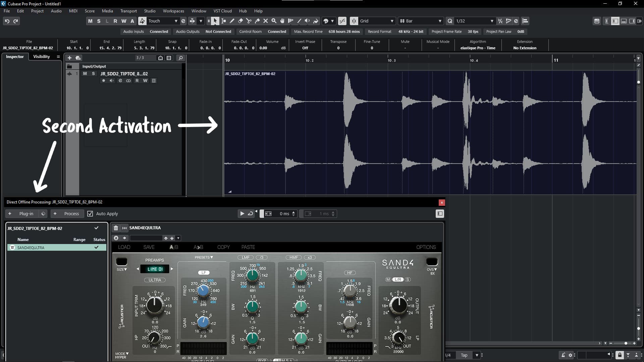Toggle the Auto Apply checkbox
This screenshot has width=644, height=362.
90,214
